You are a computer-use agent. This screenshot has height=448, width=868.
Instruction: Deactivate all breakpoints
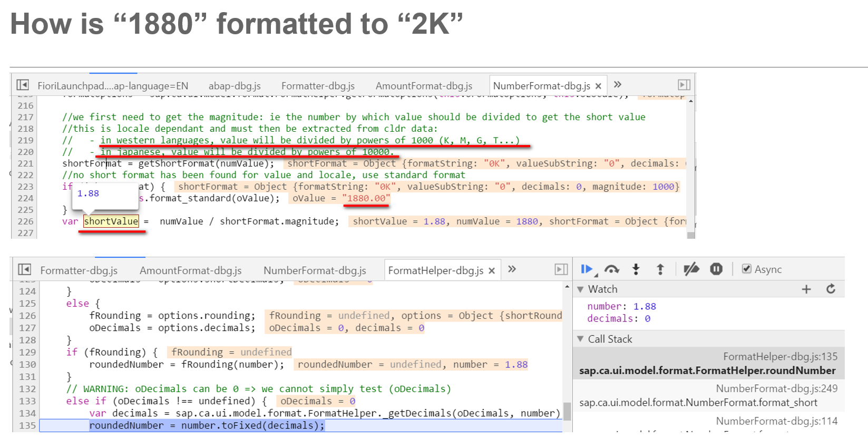pos(691,269)
